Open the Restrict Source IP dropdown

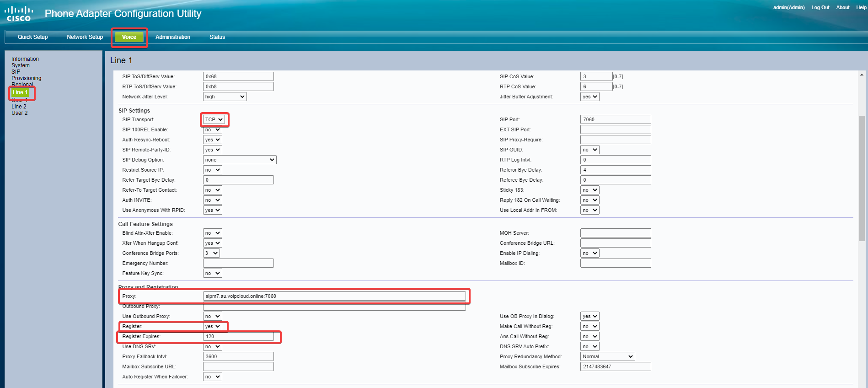(x=212, y=170)
